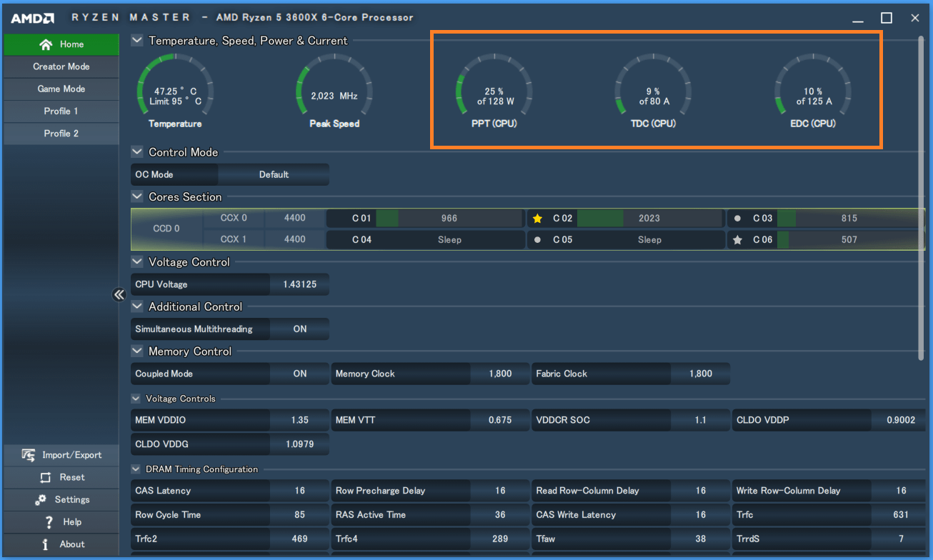Select Profile 2
Viewport: 933px width, 560px height.
[61, 134]
